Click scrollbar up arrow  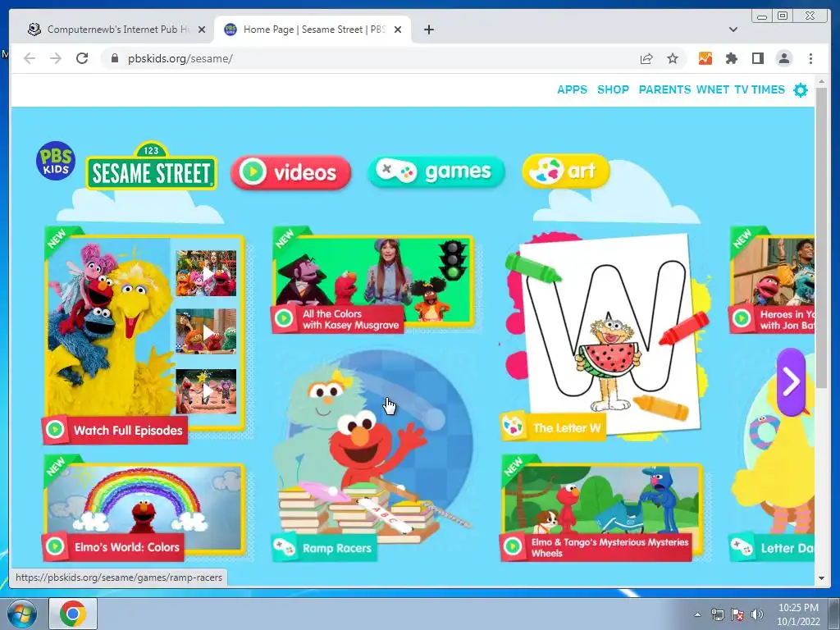821,82
